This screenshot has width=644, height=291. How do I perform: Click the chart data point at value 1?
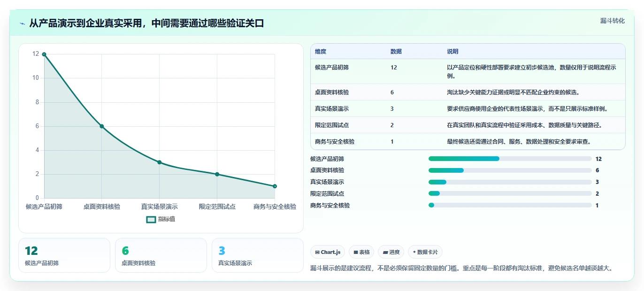click(x=275, y=186)
